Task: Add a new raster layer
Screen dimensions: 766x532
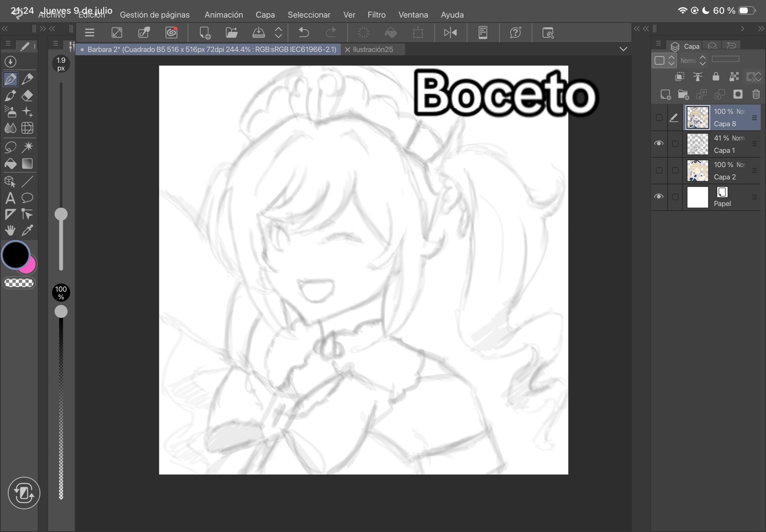Action: (665, 94)
